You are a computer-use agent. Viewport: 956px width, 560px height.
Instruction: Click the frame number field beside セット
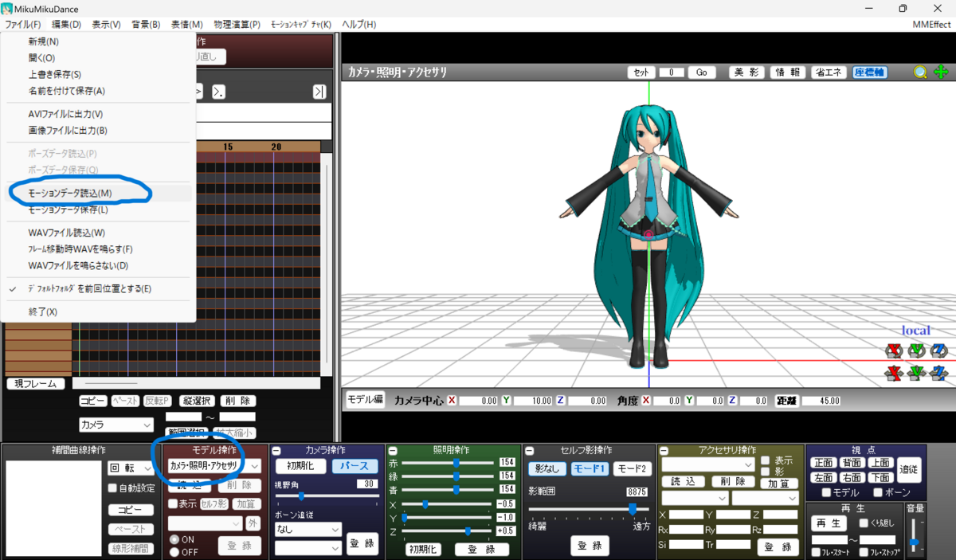[672, 72]
